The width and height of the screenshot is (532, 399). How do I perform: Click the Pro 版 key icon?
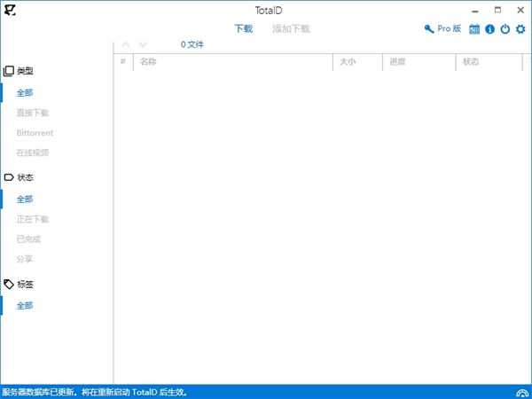[430, 29]
